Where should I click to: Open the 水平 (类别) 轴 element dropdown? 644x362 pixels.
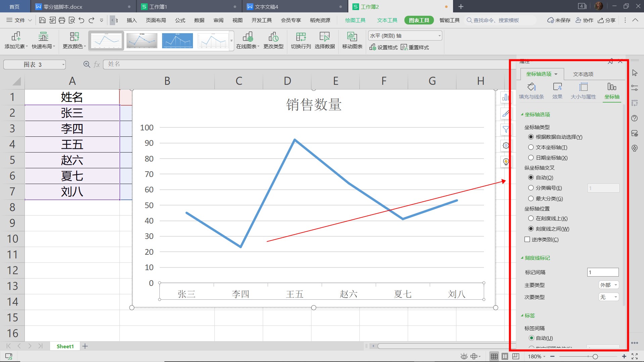point(405,36)
